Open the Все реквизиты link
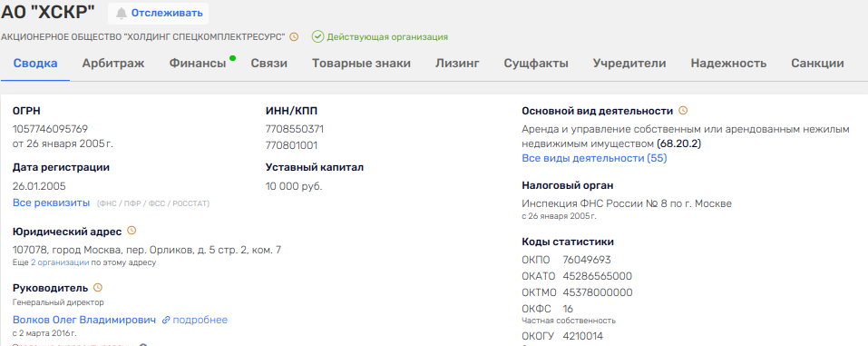The height and width of the screenshot is (346, 868). coord(51,203)
